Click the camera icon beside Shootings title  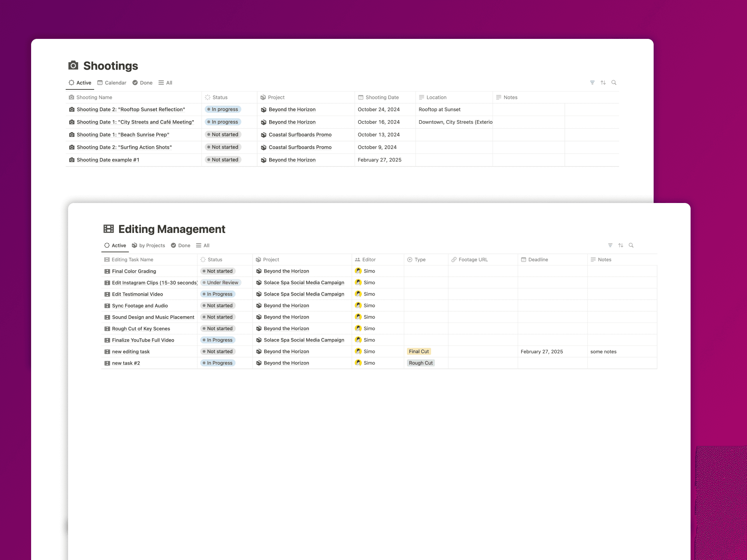(73, 65)
